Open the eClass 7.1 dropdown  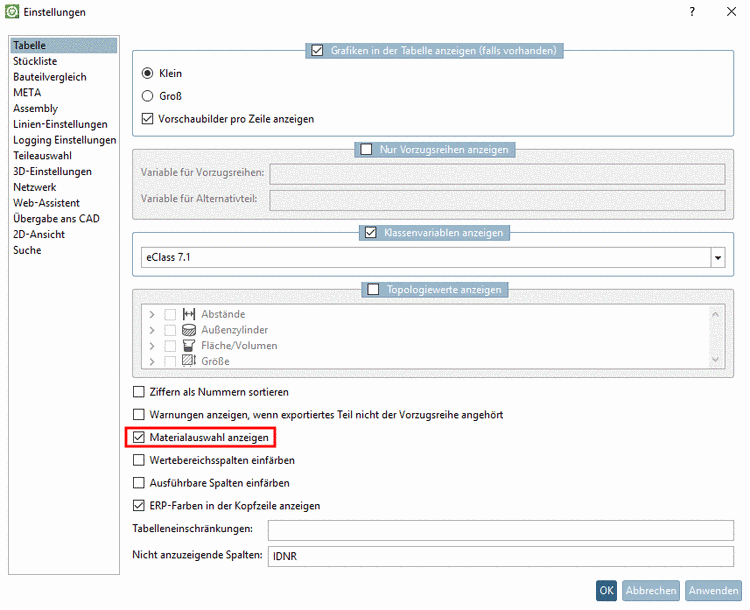coord(717,258)
